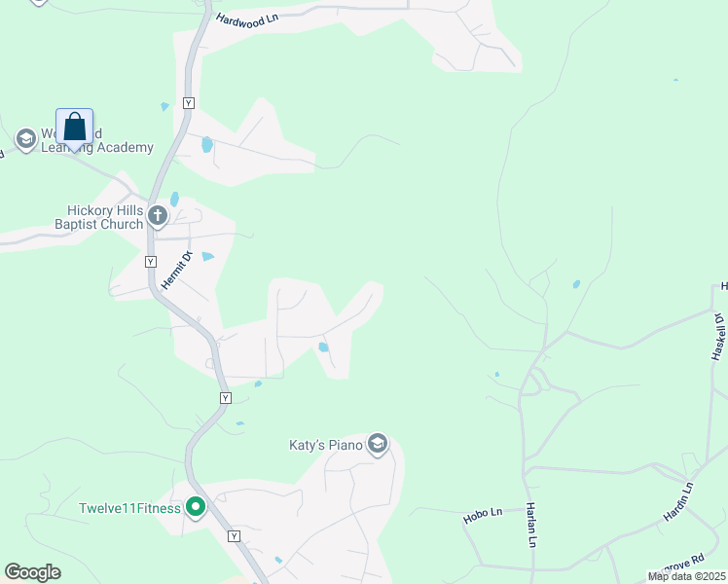
Task: Select the Twelve11Fitness green marker
Action: pyautogui.click(x=196, y=507)
